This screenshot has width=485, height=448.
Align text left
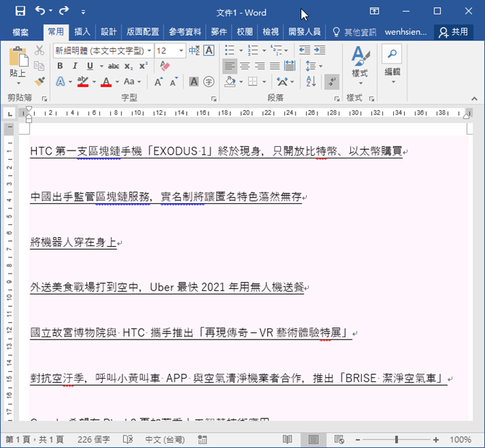click(229, 66)
